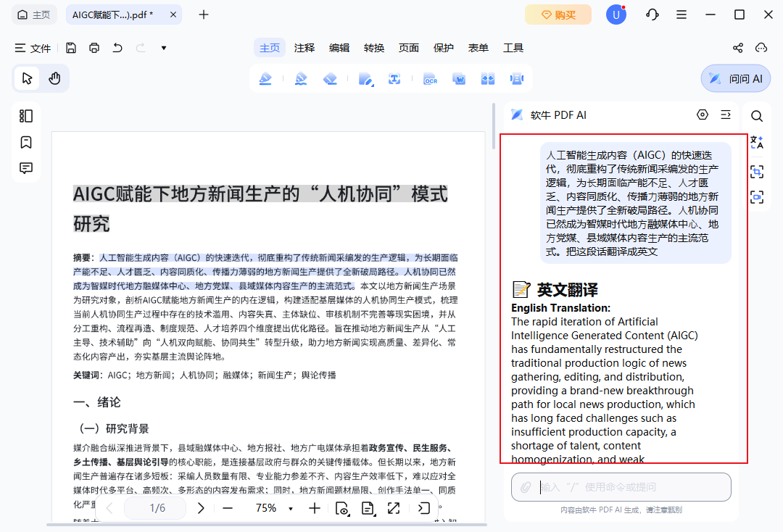
Task: Open the AI panel list menu icon
Action: (x=726, y=115)
